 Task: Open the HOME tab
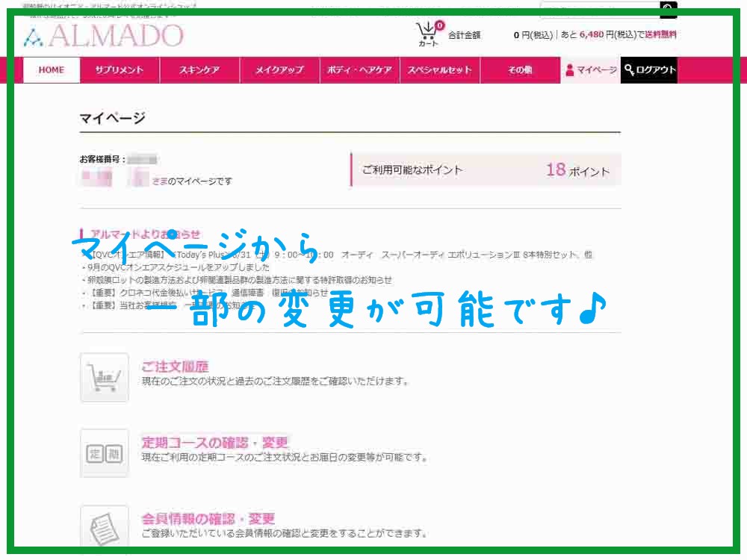52,70
